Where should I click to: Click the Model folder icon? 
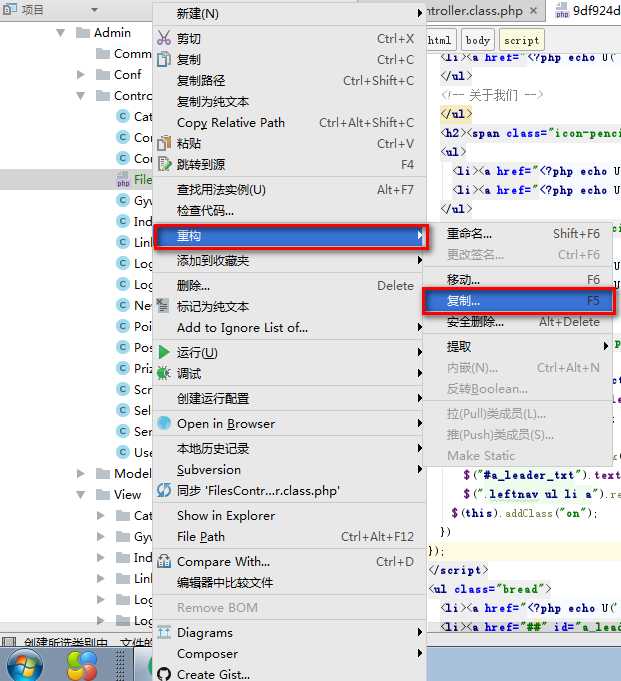[103, 473]
